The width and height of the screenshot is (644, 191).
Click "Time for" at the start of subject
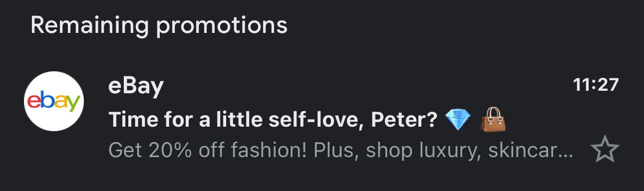click(143, 120)
